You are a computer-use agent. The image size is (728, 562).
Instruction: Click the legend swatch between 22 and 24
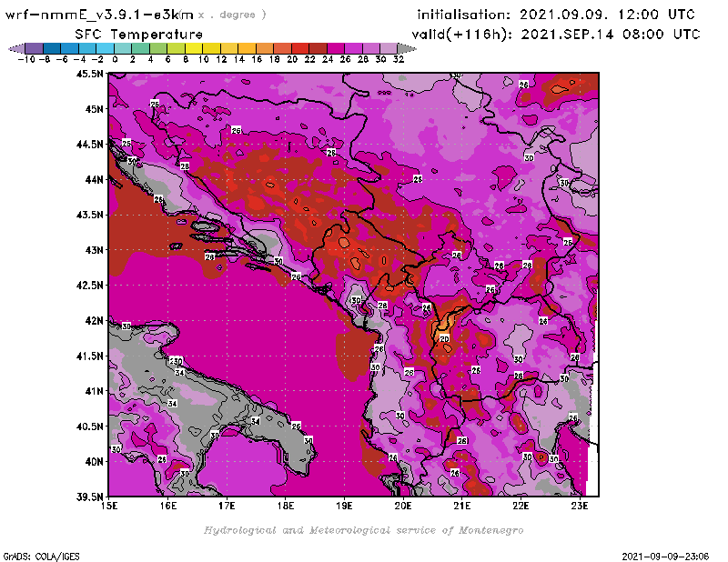pos(318,49)
